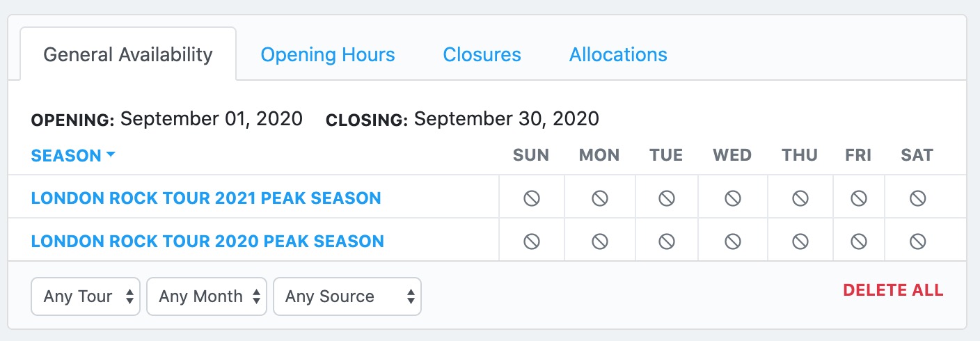Image resolution: width=980 pixels, height=341 pixels.
Task: Open the Any Tour dropdown
Action: (x=86, y=296)
